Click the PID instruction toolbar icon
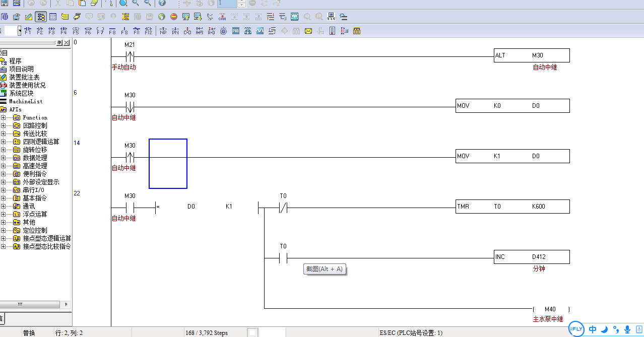 coord(236,31)
